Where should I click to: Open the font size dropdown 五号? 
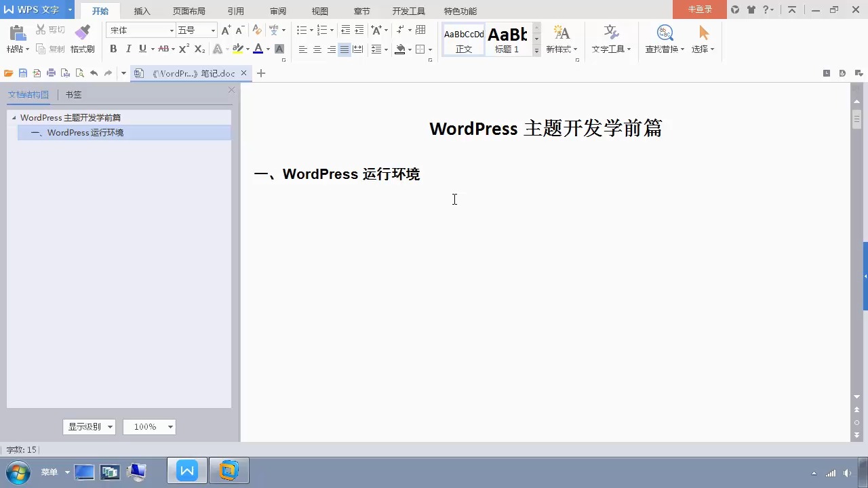coord(213,30)
